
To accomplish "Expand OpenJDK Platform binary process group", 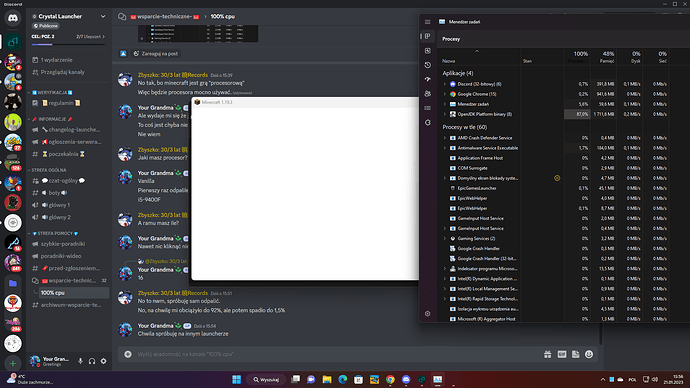I will tap(444, 114).
